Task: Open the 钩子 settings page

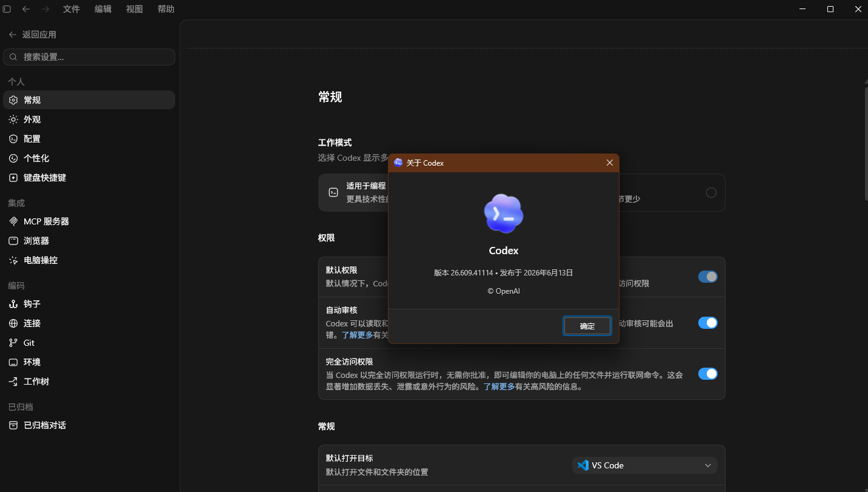Action: click(x=89, y=304)
